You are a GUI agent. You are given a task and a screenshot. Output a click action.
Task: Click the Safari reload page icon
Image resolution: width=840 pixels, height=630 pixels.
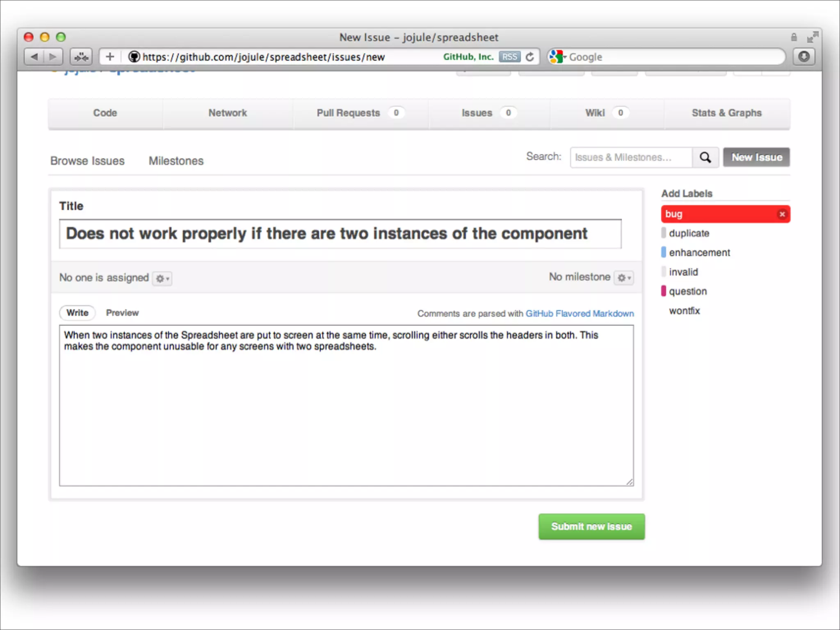tap(530, 57)
